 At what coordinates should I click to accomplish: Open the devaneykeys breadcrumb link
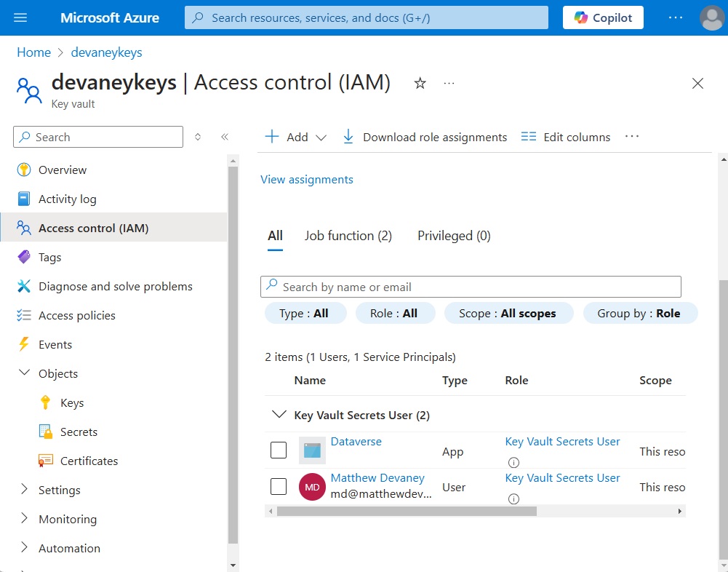(106, 52)
